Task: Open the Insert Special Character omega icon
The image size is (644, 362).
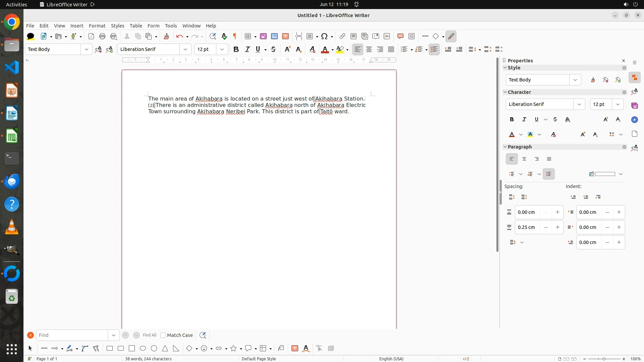Action: click(324, 36)
